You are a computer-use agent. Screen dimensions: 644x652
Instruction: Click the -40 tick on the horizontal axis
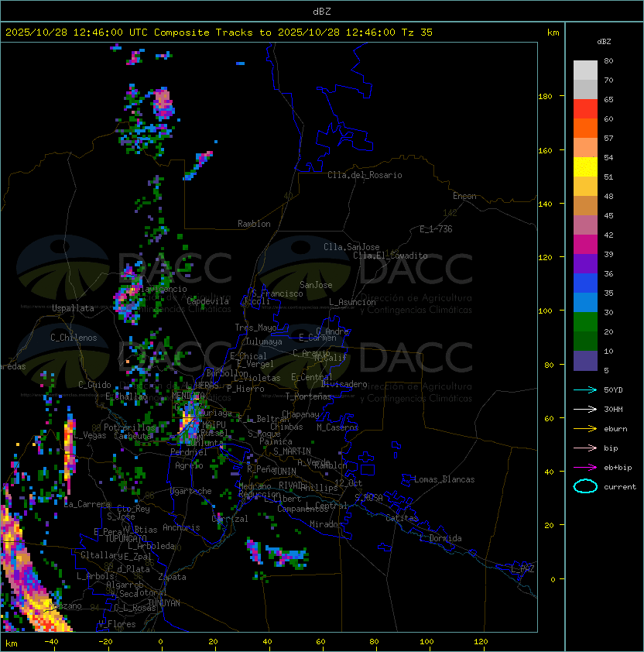pos(51,642)
